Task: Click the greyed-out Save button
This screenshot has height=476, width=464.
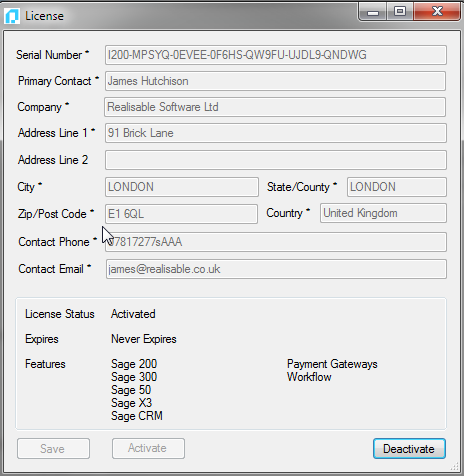Action: 53,449
